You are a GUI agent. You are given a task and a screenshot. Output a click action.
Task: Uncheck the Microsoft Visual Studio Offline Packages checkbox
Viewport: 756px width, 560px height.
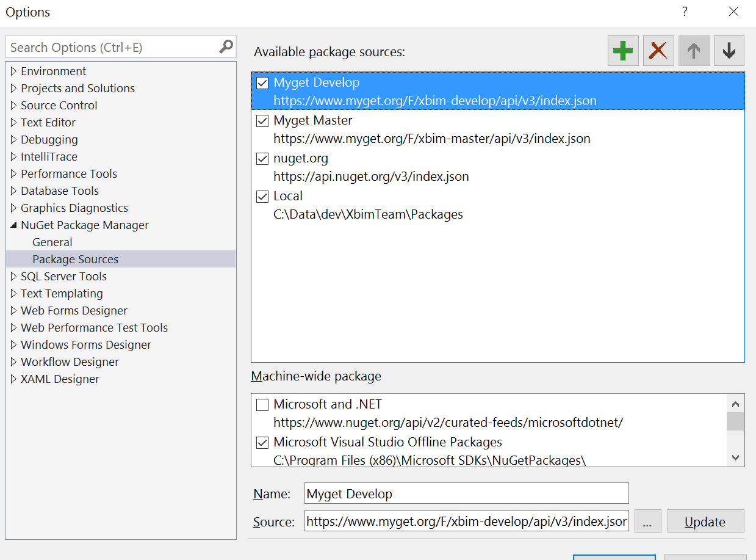(x=262, y=443)
